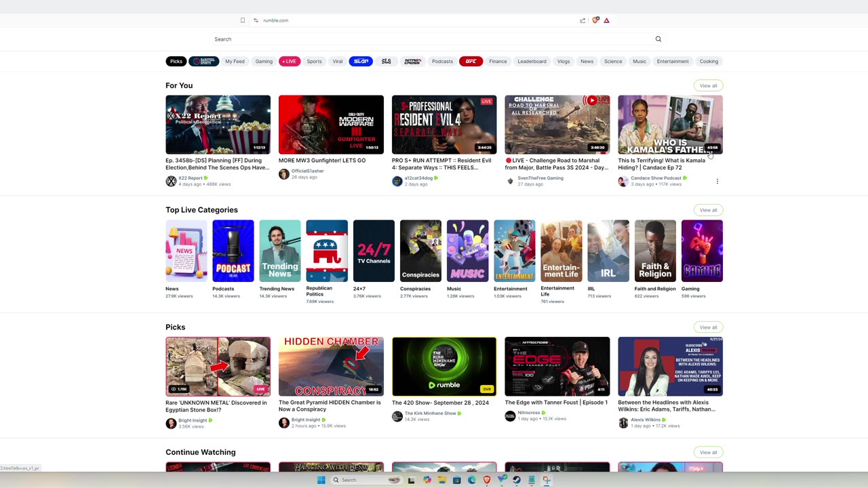
Task: Open the Barstool Sports category chip
Action: (204, 61)
